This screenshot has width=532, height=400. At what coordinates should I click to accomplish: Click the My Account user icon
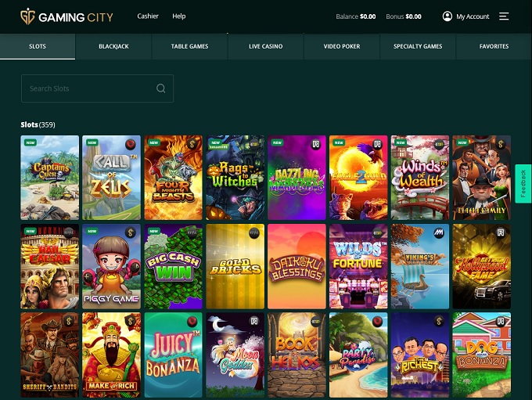pyautogui.click(x=448, y=16)
